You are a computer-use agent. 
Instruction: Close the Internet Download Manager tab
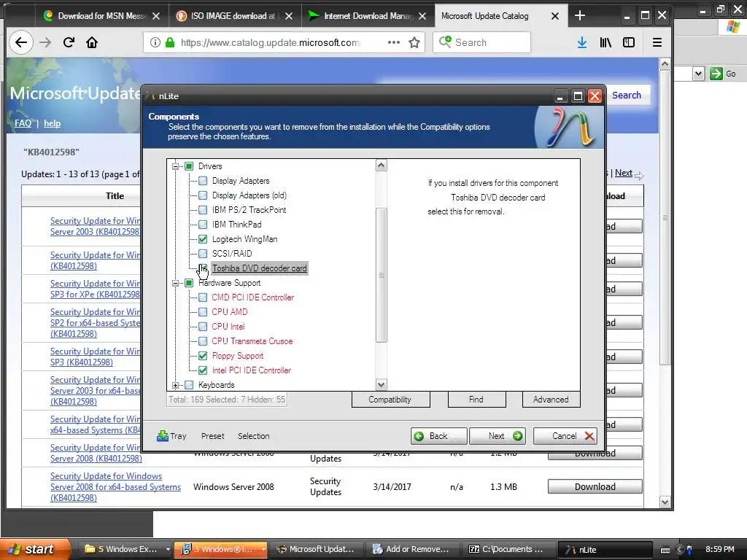pos(422,16)
